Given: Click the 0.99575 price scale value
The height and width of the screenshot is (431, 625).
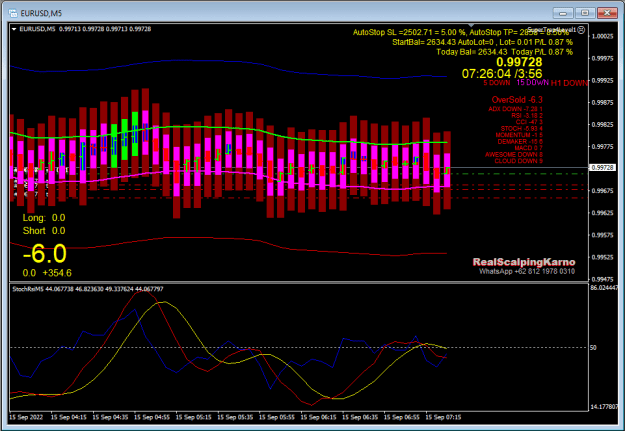Looking at the screenshot, I should (602, 235).
